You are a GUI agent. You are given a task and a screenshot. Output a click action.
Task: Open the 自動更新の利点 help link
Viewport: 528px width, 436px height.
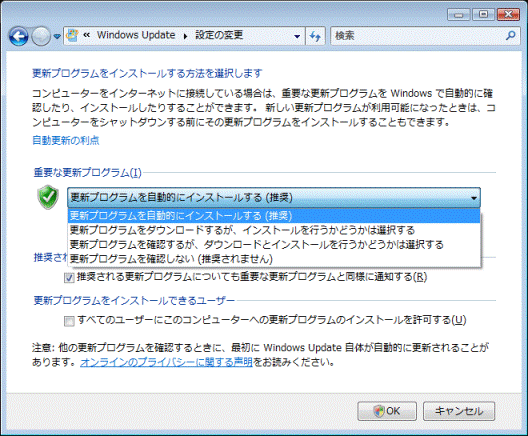tap(66, 140)
